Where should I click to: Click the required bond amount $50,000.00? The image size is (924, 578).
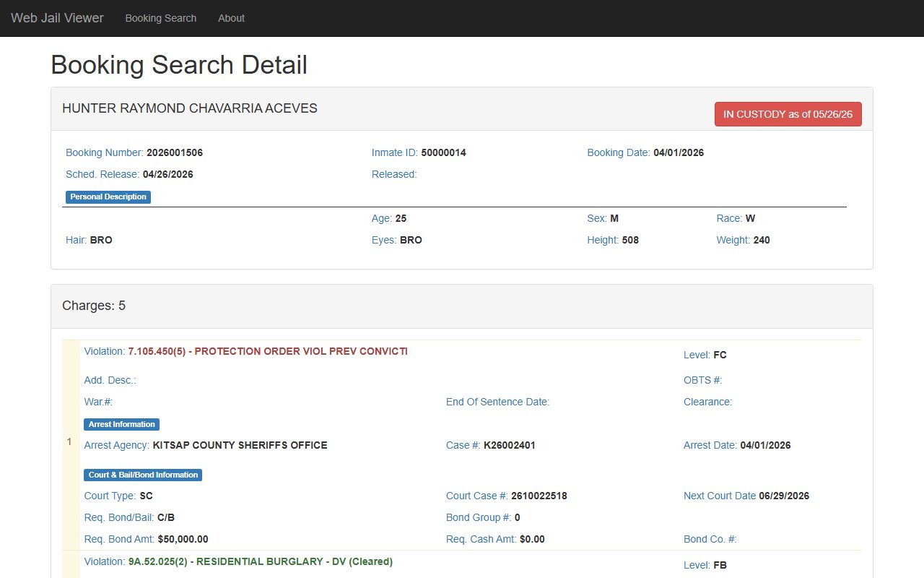(x=183, y=539)
